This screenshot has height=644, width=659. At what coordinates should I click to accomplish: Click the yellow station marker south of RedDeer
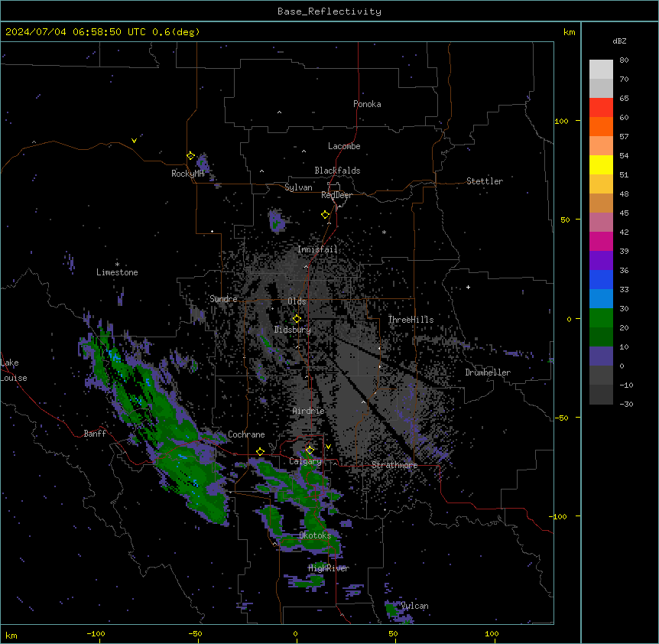(325, 215)
